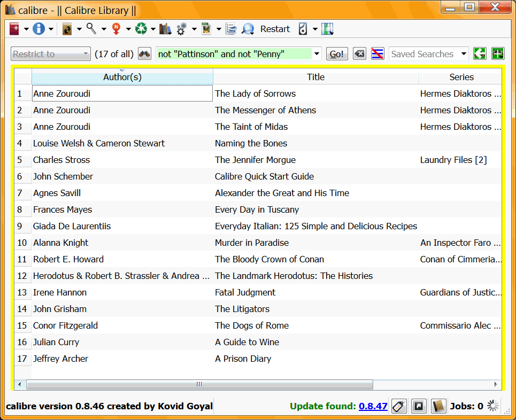Select The Bloody Crown of Conan title
The height and width of the screenshot is (420, 516).
click(269, 259)
